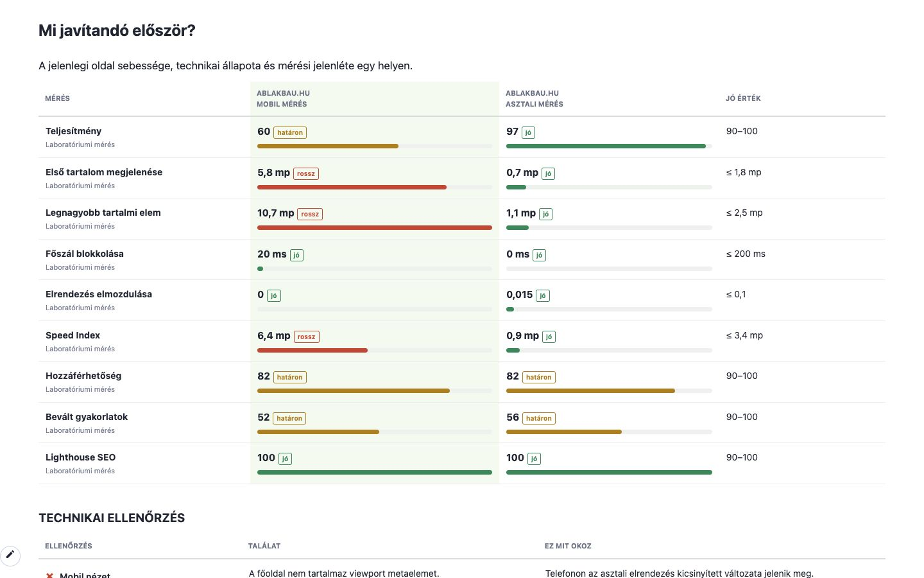Click the "MÉRÉS" column header

(x=57, y=99)
